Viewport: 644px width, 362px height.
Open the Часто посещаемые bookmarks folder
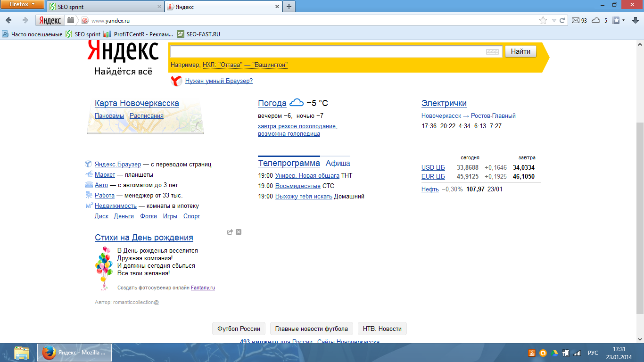33,34
